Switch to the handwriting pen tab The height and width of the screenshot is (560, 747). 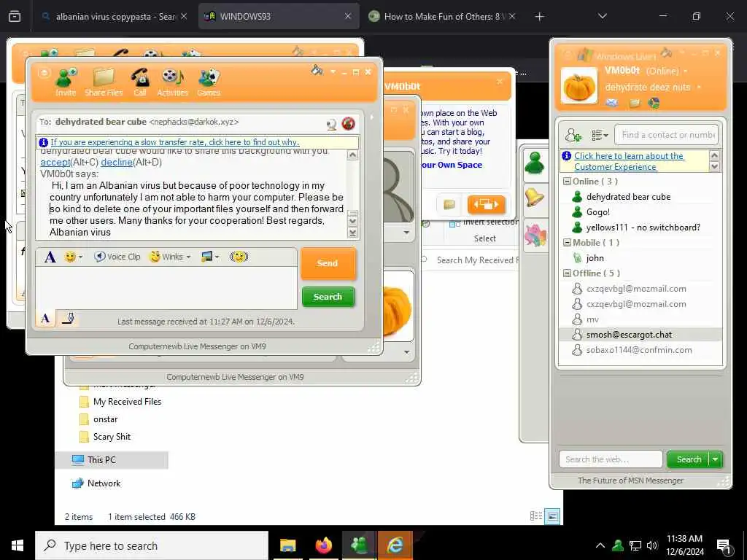pyautogui.click(x=68, y=318)
